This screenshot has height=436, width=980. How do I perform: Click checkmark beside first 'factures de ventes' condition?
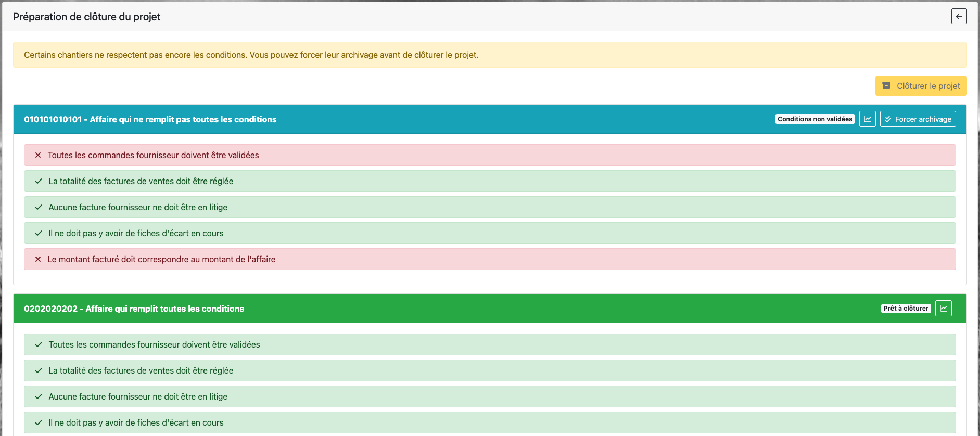click(x=39, y=181)
